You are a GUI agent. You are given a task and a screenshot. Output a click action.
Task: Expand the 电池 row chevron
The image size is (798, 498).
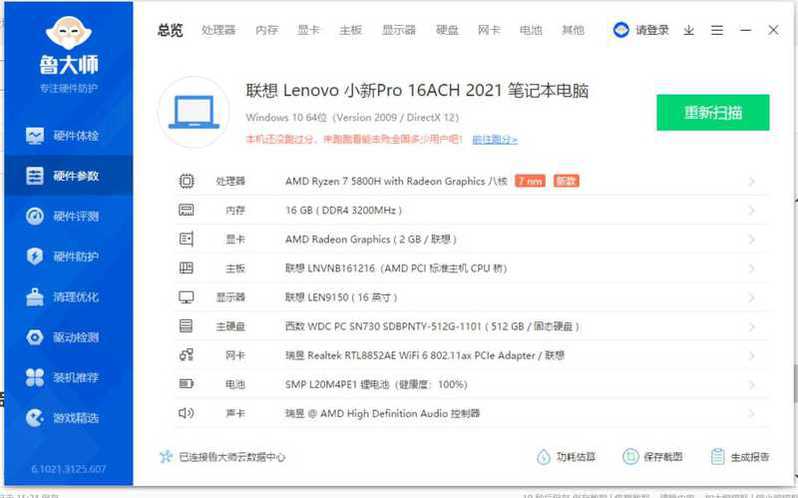[x=752, y=385]
